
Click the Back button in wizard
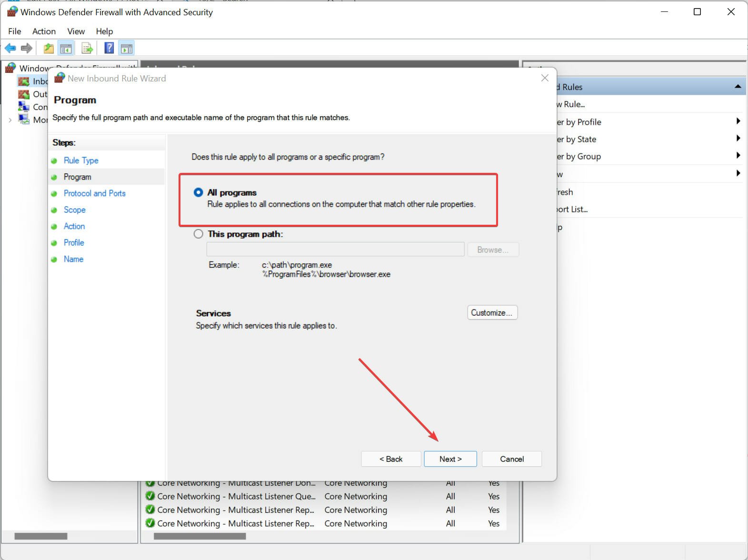391,459
